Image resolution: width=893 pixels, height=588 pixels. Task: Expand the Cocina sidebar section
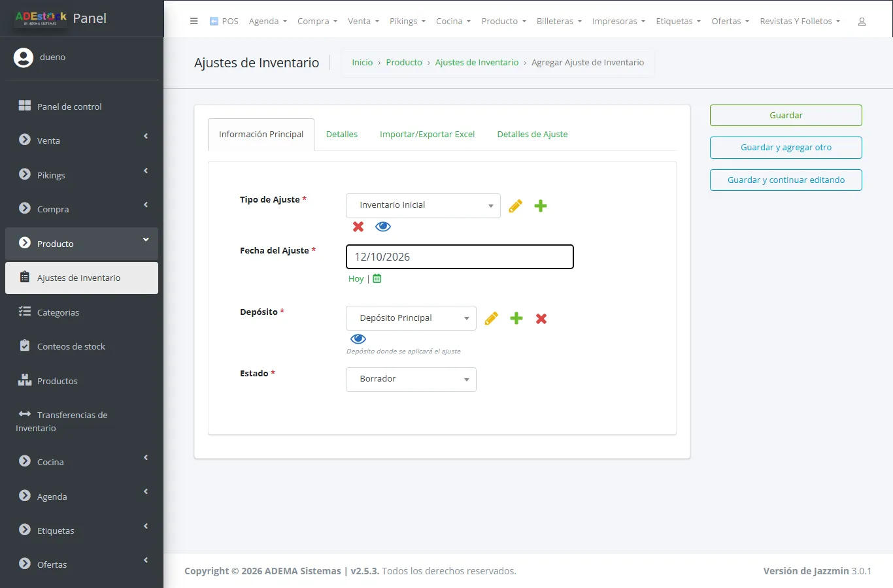82,462
